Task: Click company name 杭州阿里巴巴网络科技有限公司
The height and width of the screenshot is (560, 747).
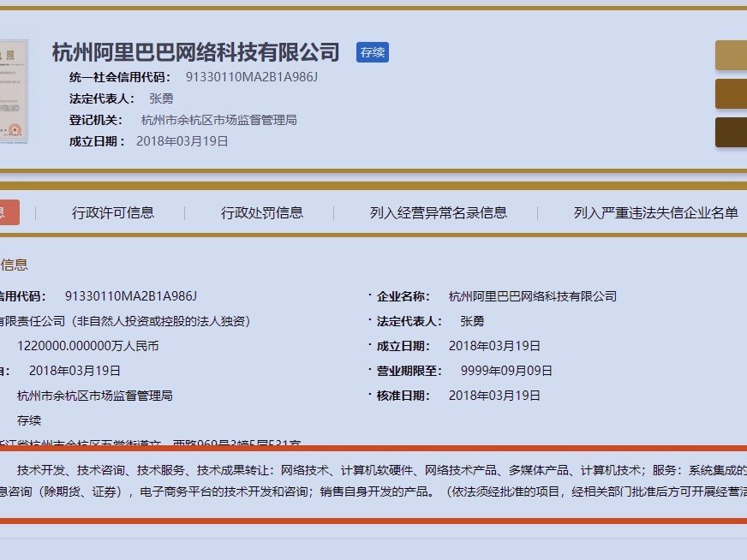Action: (195, 52)
